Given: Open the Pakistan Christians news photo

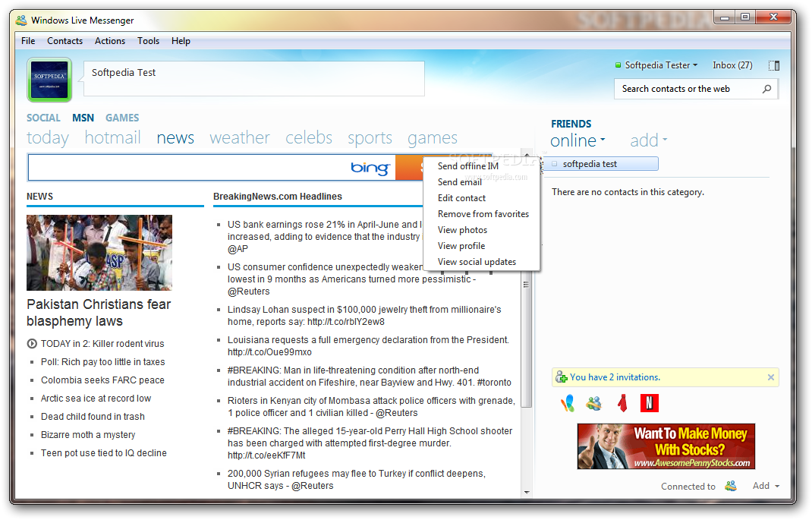Looking at the screenshot, I should pyautogui.click(x=99, y=253).
